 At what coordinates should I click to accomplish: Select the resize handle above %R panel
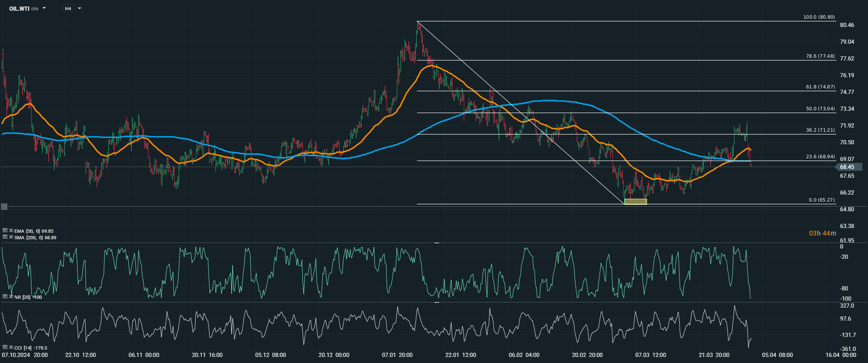[437, 243]
